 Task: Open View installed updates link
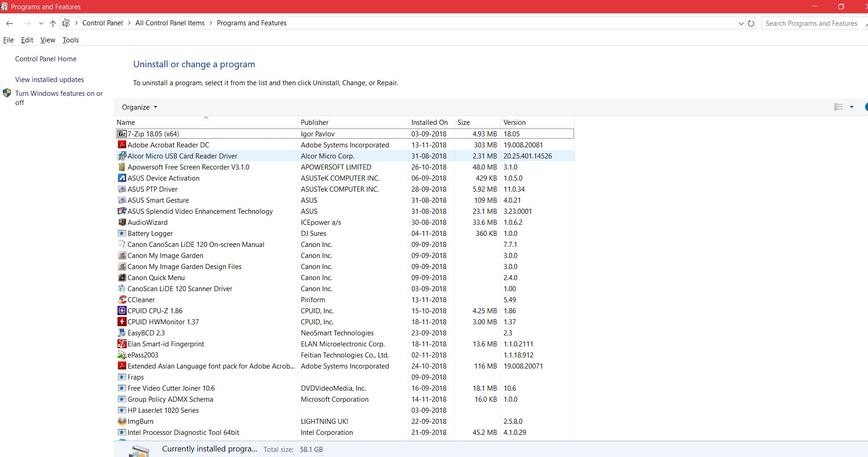pos(49,80)
